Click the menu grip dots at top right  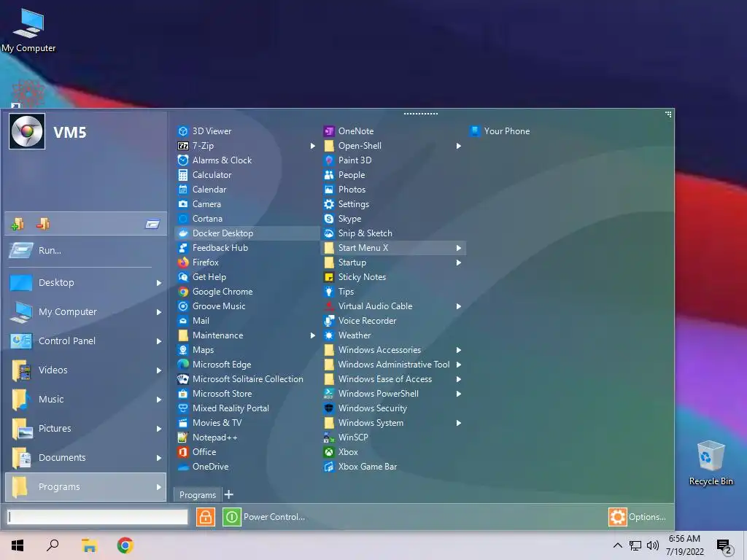pos(668,114)
